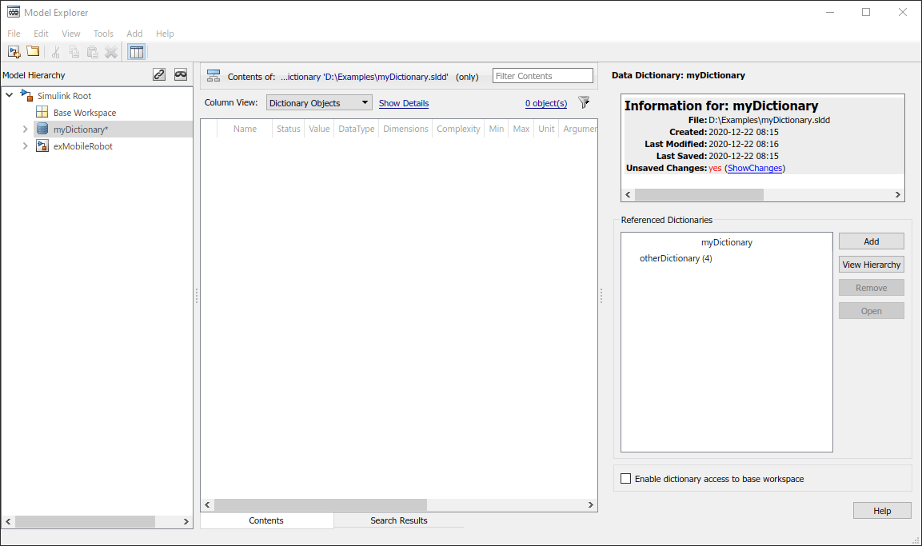Image resolution: width=922 pixels, height=546 pixels.
Task: Enable dictionary access to base workspace checkbox
Action: [626, 478]
